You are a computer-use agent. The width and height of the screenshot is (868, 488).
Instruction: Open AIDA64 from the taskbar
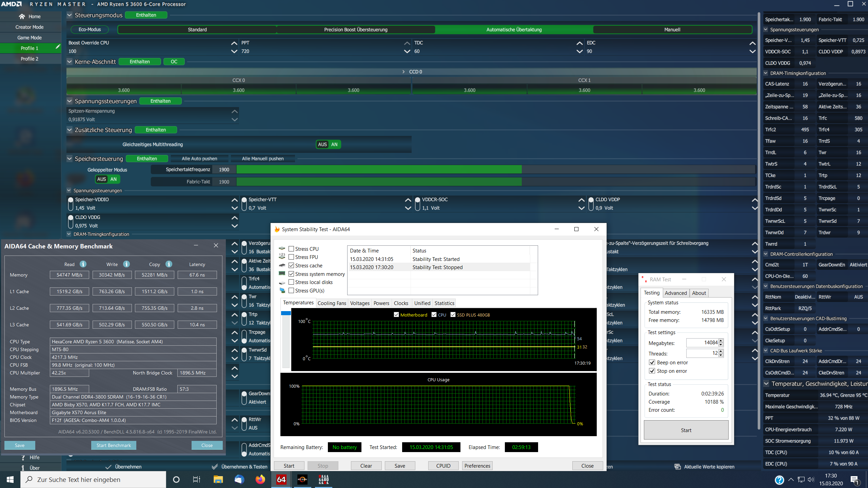click(281, 480)
